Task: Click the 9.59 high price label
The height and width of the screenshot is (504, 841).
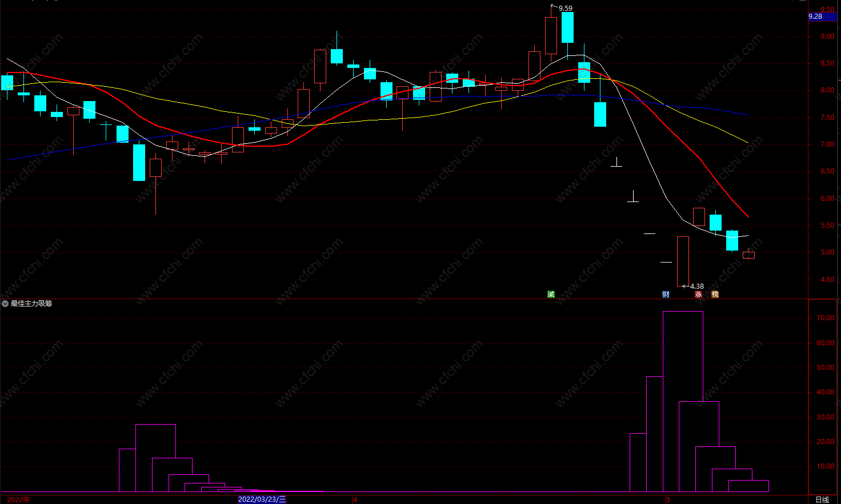Action: [565, 9]
